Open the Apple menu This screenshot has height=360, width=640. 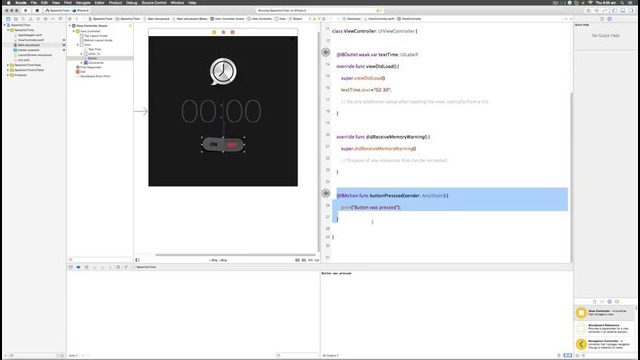point(8,2)
